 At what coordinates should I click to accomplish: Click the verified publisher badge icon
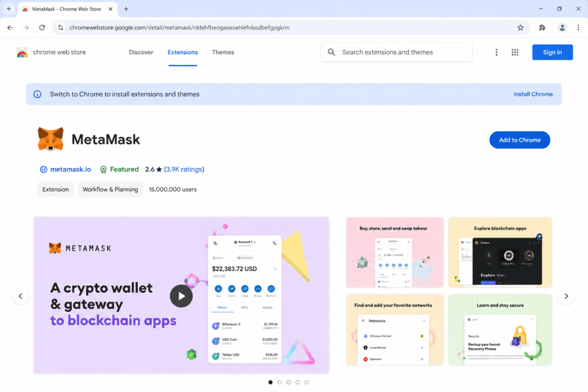[44, 169]
